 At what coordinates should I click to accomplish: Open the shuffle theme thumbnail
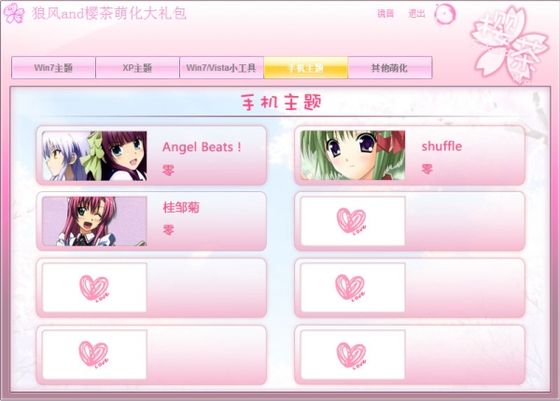(353, 155)
